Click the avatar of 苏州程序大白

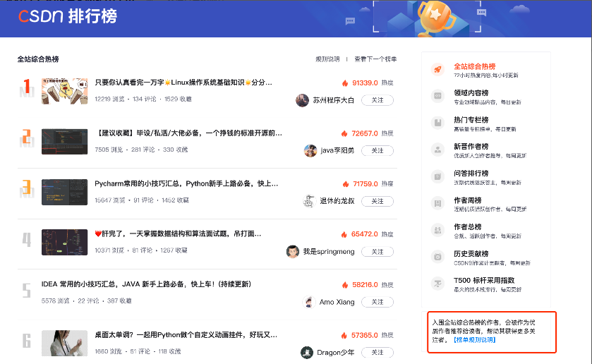click(302, 100)
